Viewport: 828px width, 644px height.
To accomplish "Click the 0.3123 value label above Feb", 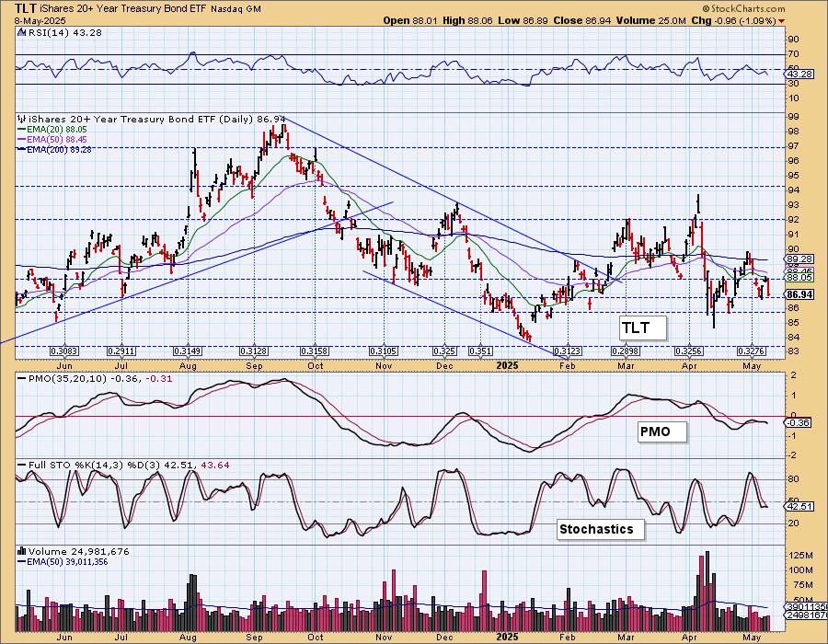I will pos(568,351).
